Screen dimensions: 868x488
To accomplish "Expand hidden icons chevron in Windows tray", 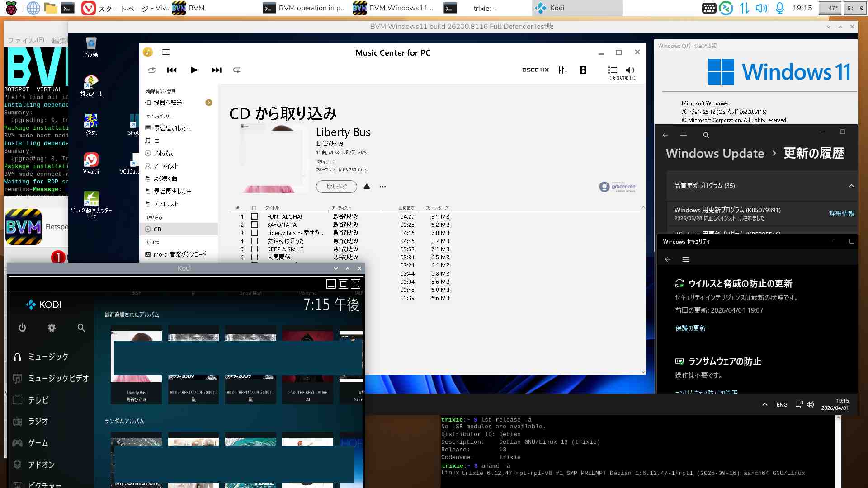I will click(765, 404).
